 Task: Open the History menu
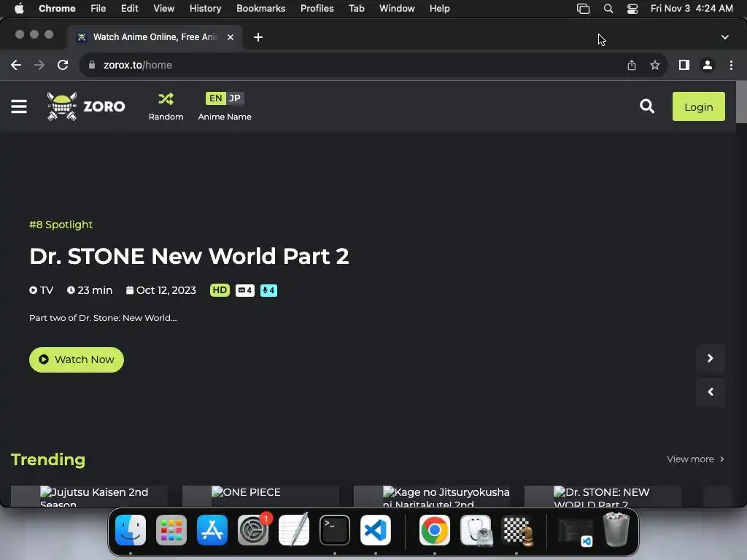[x=205, y=8]
